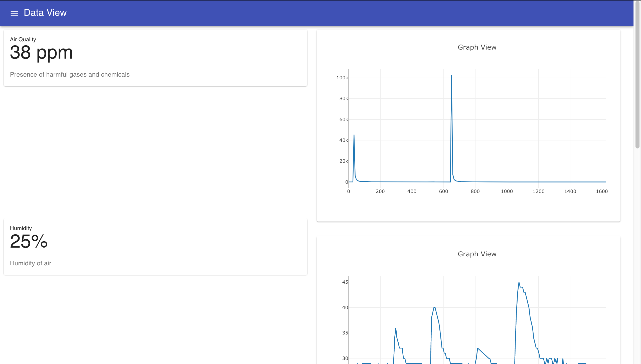Click the 40 peak in humidity graph
Image resolution: width=641 pixels, height=364 pixels.
[434, 307]
